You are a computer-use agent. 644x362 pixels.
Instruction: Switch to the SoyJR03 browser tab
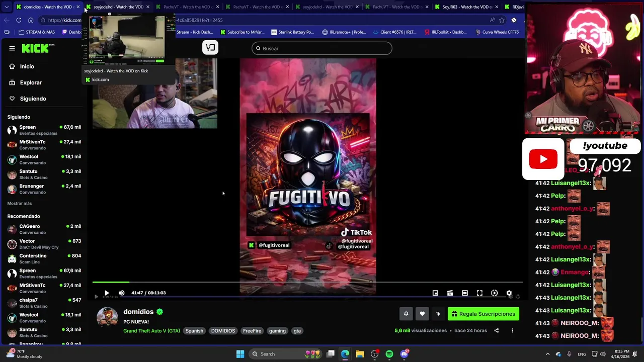click(467, 7)
